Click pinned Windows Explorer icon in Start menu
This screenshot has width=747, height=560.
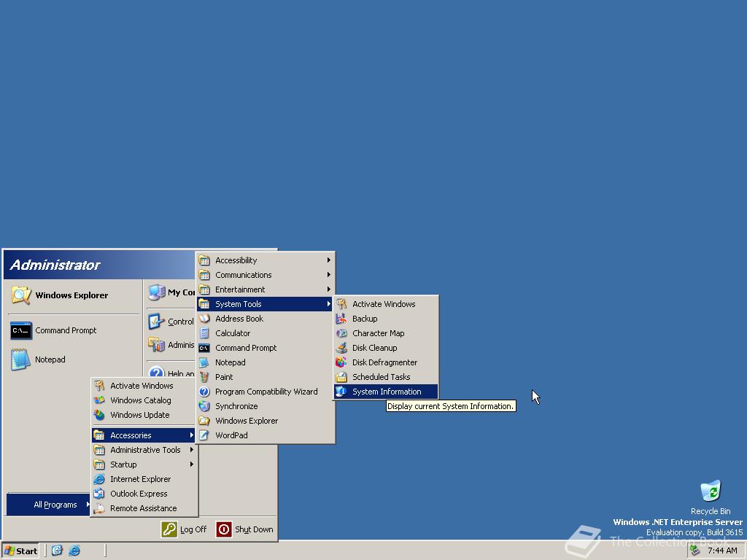click(x=21, y=295)
